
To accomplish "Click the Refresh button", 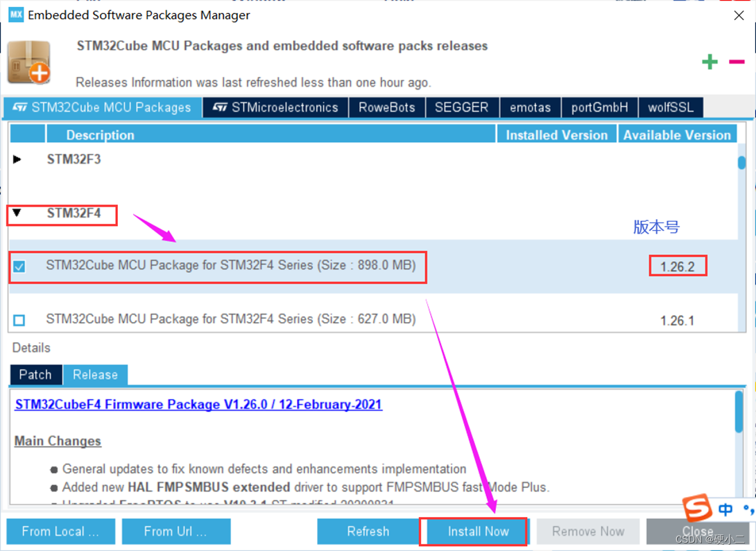I will (368, 532).
